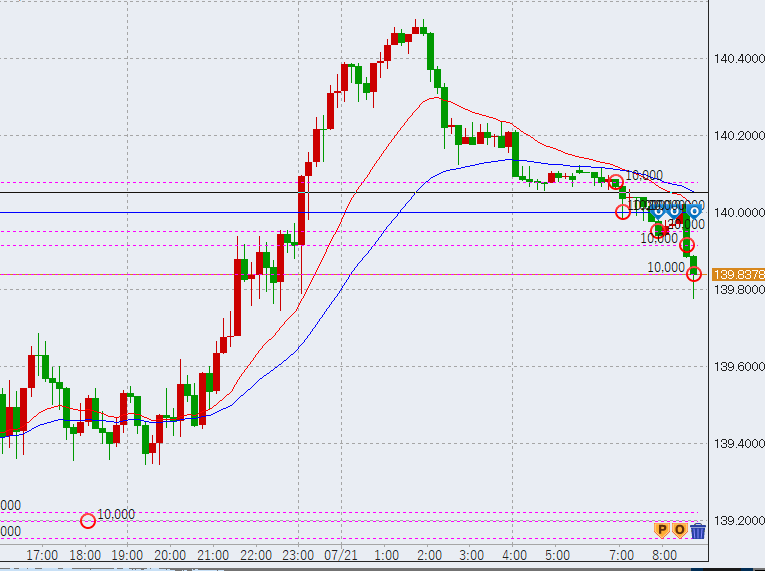Click the 23:00 label on time axis
Screen dimensions: 765x571
(x=299, y=554)
